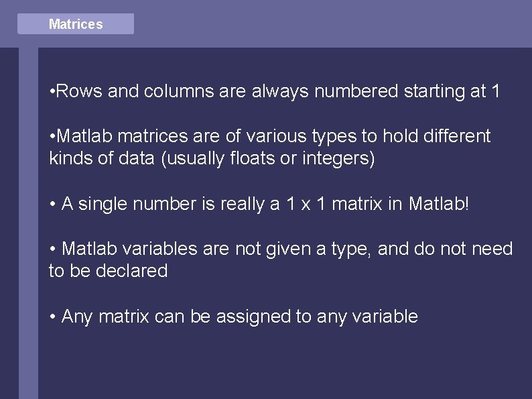This screenshot has height=399, width=532.
Task: Click the Matrices title label
Action: coord(76,24)
